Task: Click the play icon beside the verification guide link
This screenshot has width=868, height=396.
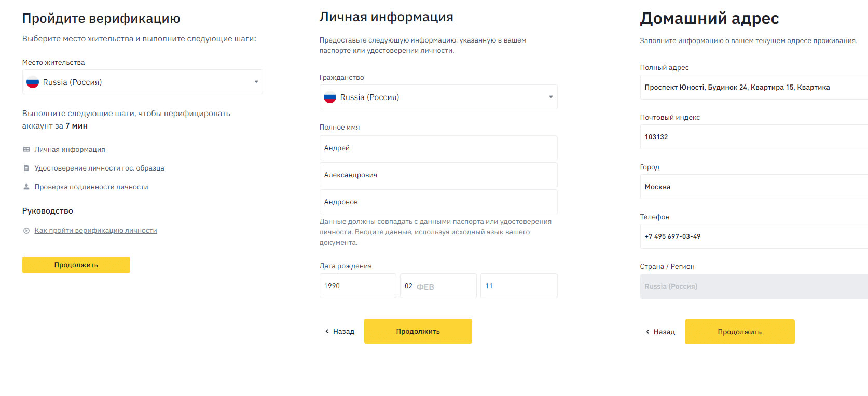Action: tap(26, 230)
